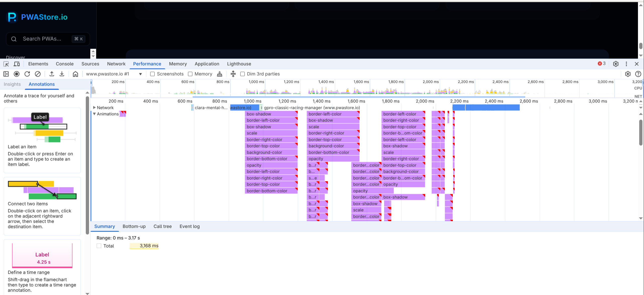Click the 3,168 ms total value
Screen dimensions: 644x295
pos(149,246)
